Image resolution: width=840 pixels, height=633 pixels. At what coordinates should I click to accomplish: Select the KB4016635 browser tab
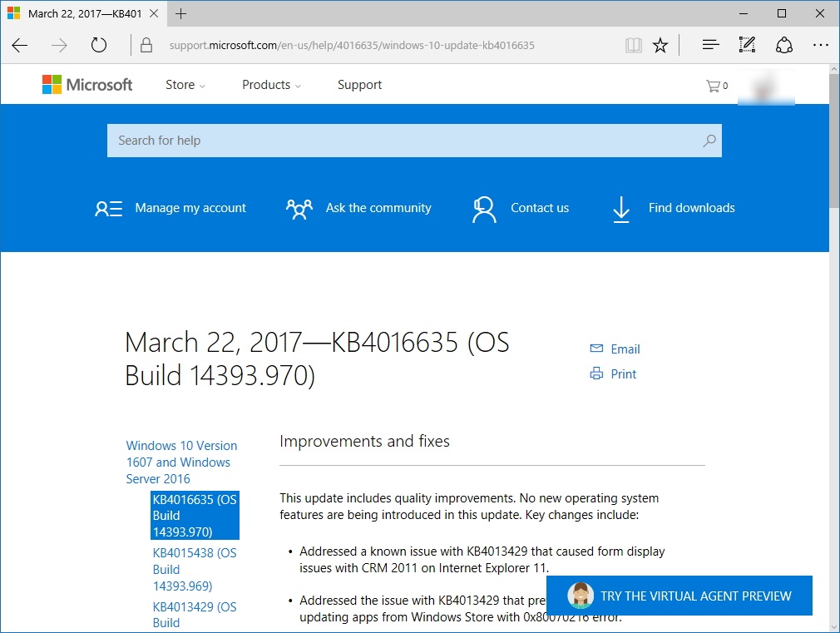83,13
